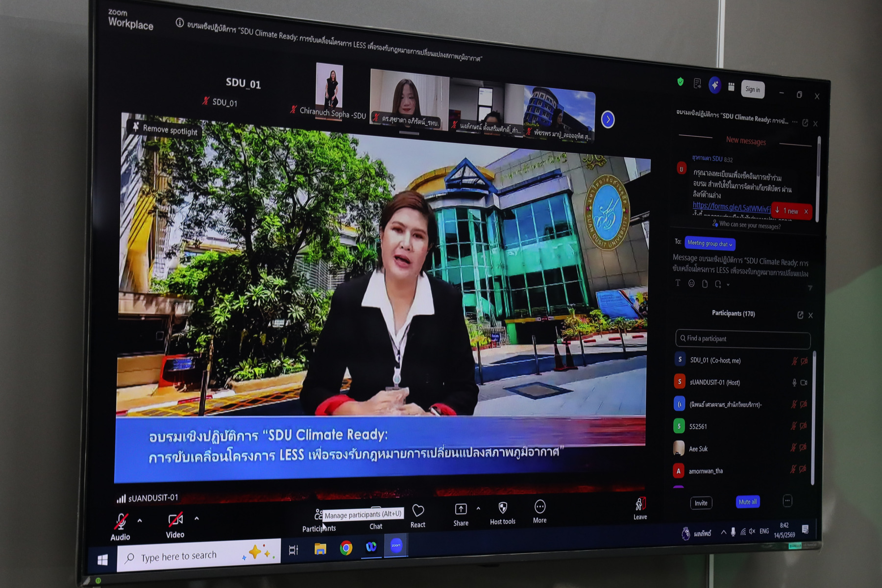Pop out the Participants panel

pyautogui.click(x=800, y=315)
